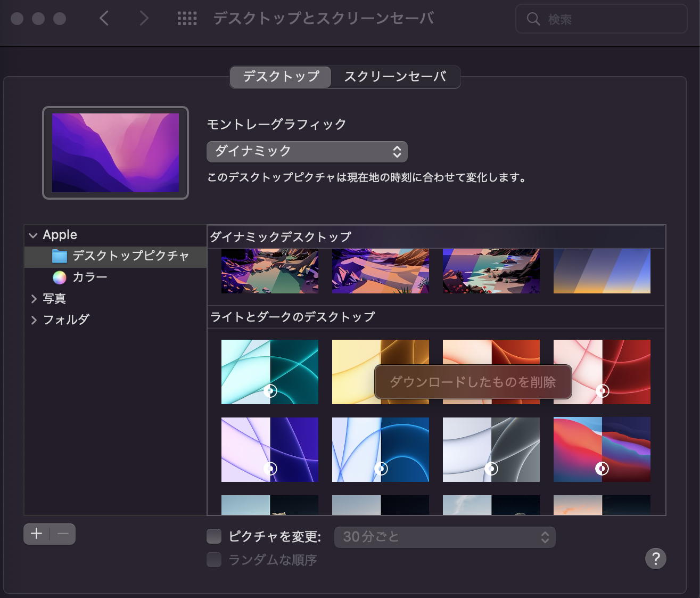The height and width of the screenshot is (598, 700).
Task: Click ダウンロードしたものを削除 button
Action: [x=473, y=382]
